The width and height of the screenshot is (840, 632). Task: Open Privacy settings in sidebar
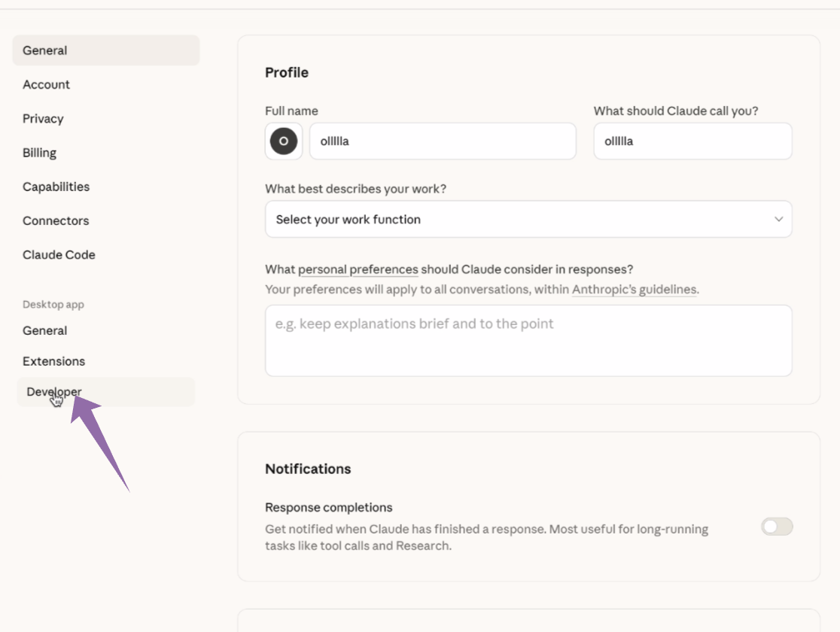43,118
